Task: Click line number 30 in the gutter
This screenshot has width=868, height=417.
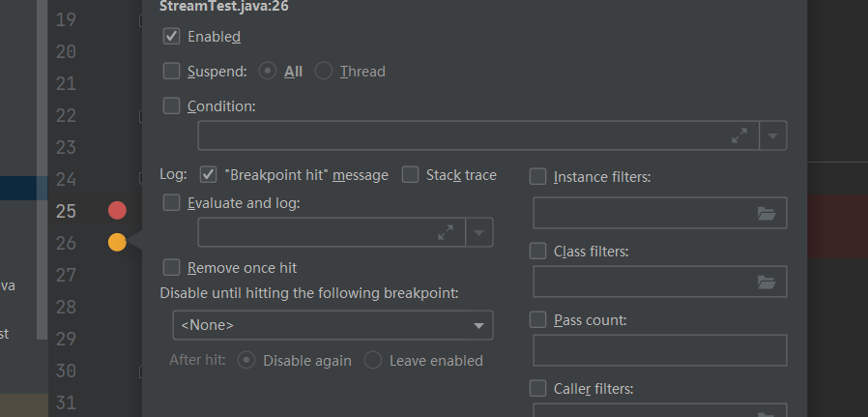Action: [66, 370]
